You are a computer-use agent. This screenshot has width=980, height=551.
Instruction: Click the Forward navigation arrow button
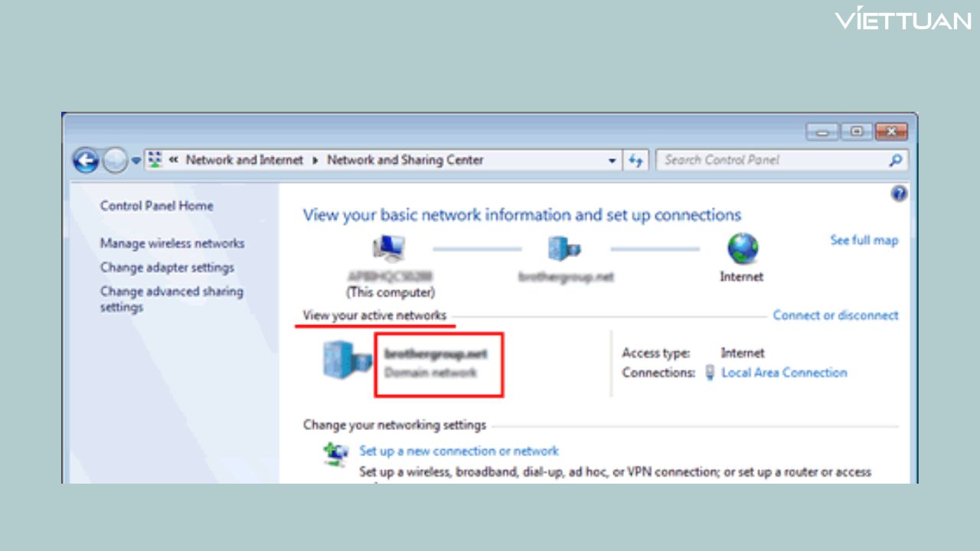pyautogui.click(x=115, y=161)
